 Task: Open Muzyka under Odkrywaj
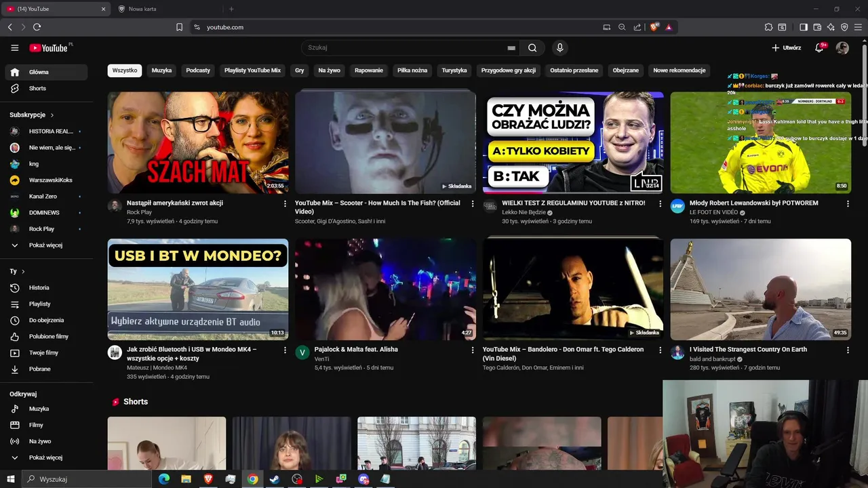tap(46, 409)
